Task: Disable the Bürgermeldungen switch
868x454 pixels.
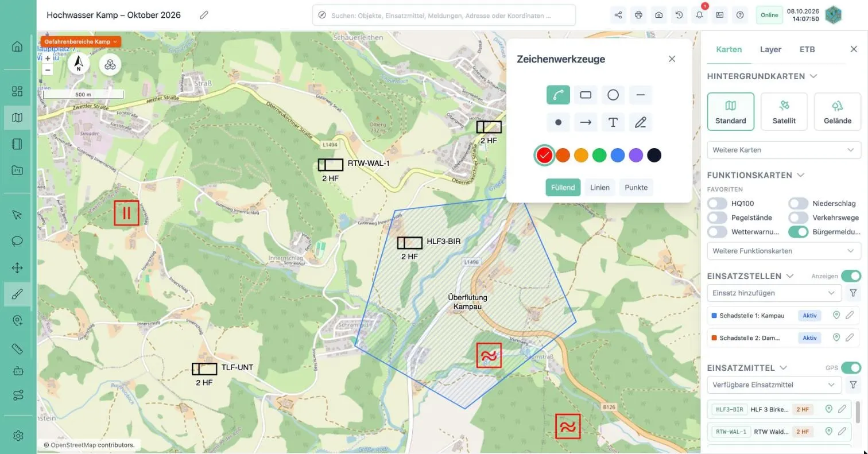Action: [x=798, y=232]
